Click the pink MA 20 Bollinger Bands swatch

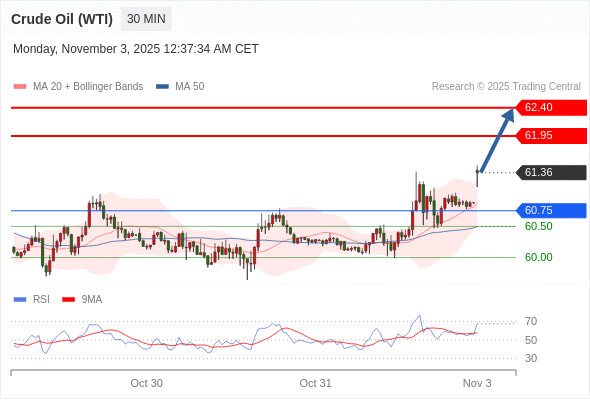point(20,87)
